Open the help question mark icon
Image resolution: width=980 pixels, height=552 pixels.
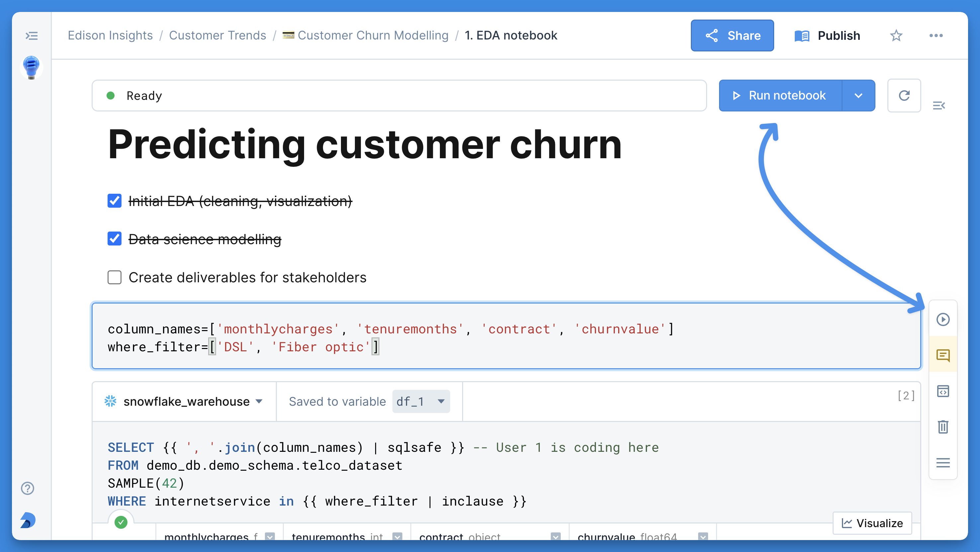point(28,488)
